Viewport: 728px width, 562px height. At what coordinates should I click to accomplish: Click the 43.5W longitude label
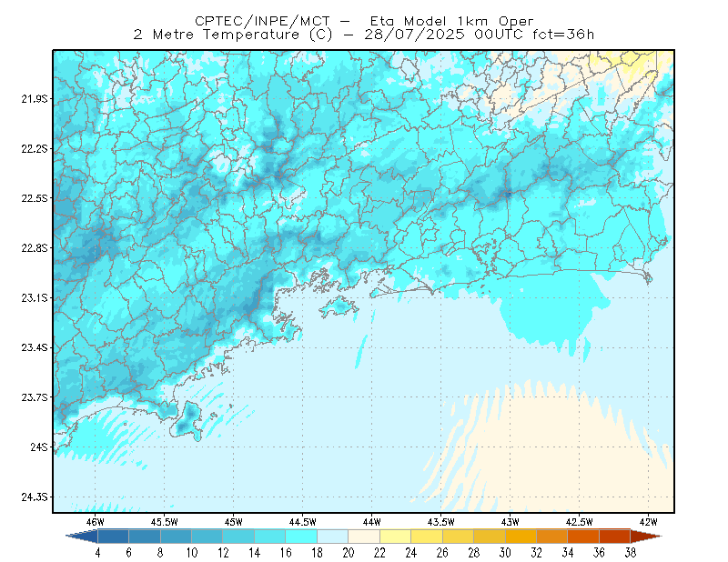pos(441,522)
